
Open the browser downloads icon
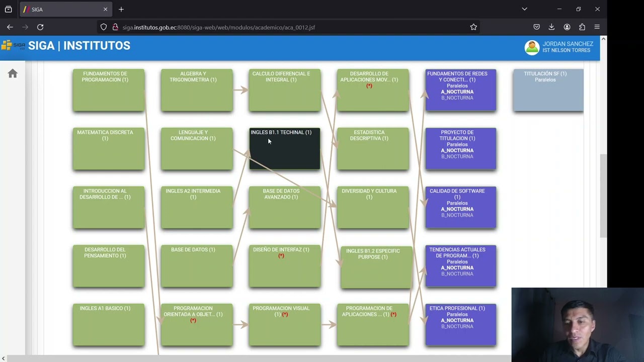551,27
